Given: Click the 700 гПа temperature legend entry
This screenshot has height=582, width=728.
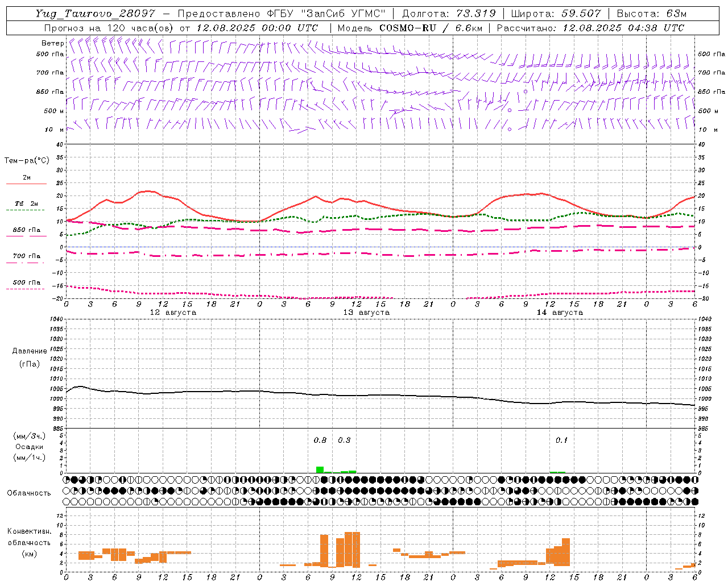Looking at the screenshot, I should [x=26, y=256].
